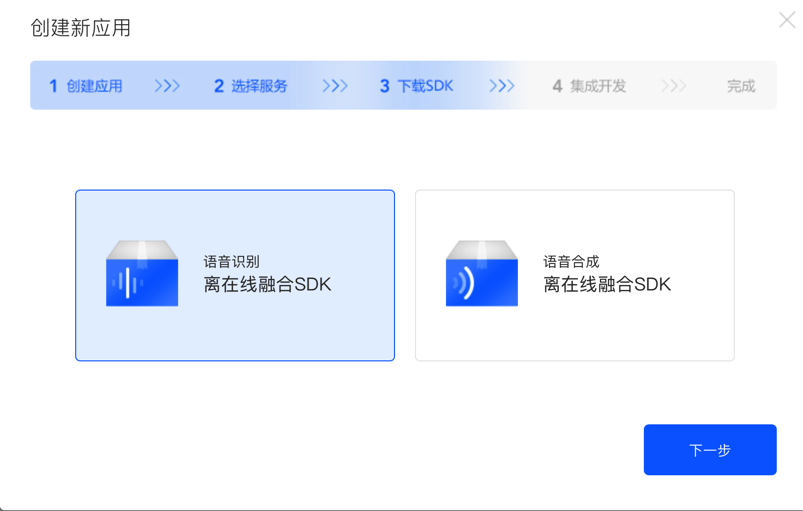Open step 4 集成开发
Viewport: 803px width, 511px height.
[x=590, y=86]
